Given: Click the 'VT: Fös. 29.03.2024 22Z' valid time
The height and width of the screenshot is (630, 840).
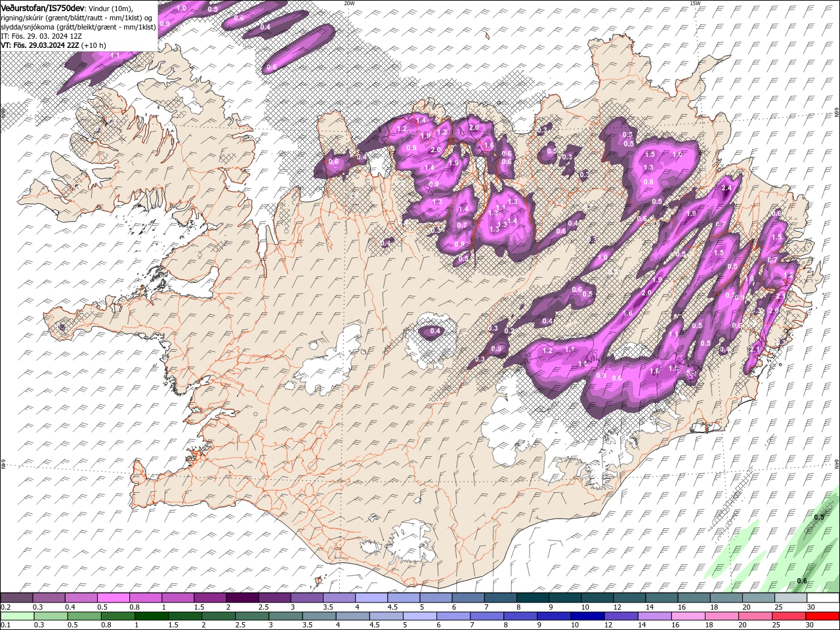Looking at the screenshot, I should point(40,45).
